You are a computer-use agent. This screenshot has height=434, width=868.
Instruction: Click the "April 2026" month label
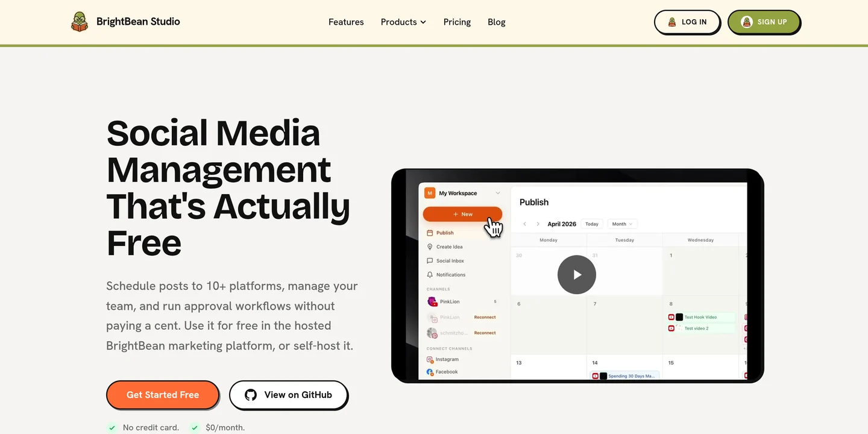[562, 224]
